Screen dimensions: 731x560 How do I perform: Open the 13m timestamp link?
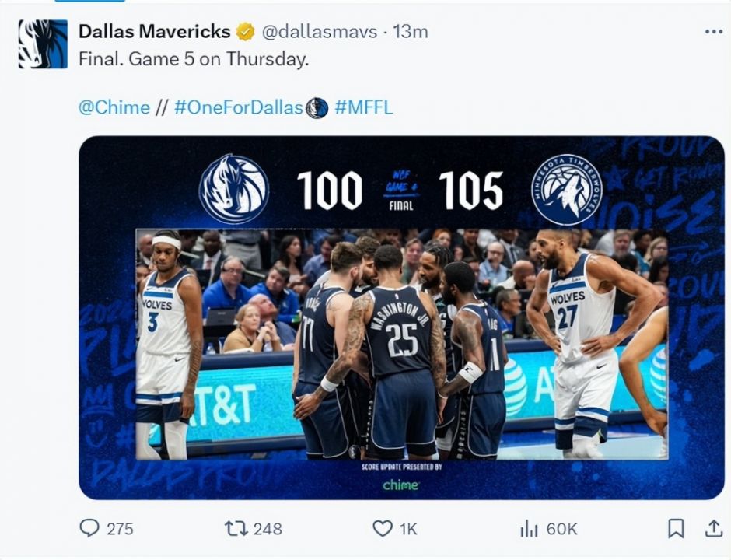411,32
